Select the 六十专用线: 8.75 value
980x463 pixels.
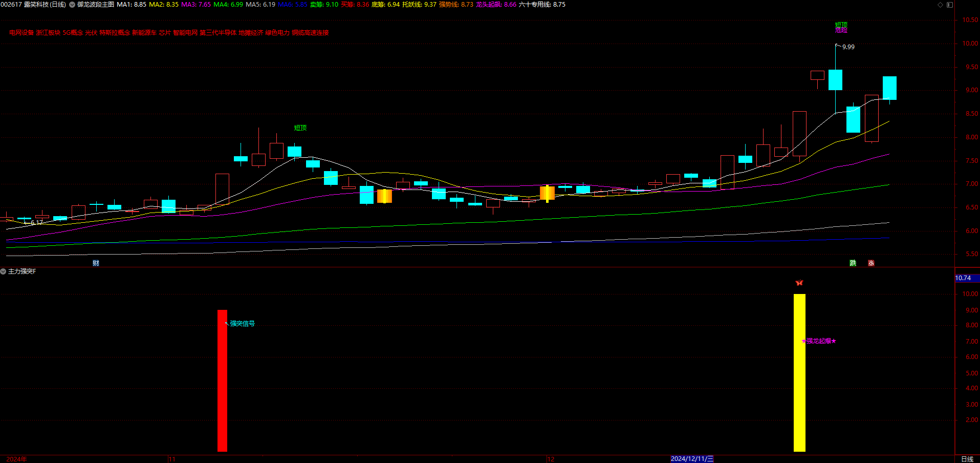(x=542, y=5)
